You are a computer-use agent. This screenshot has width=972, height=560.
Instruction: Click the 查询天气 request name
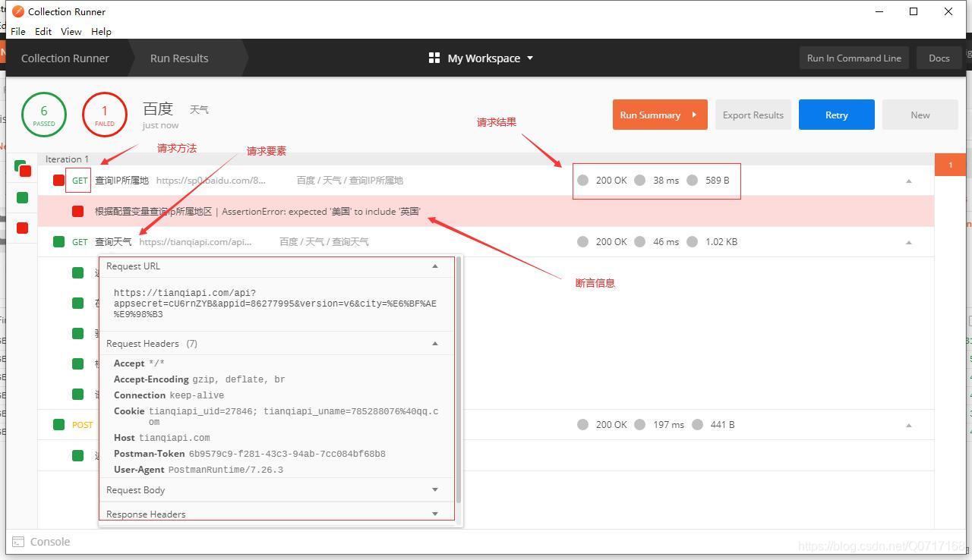click(113, 241)
